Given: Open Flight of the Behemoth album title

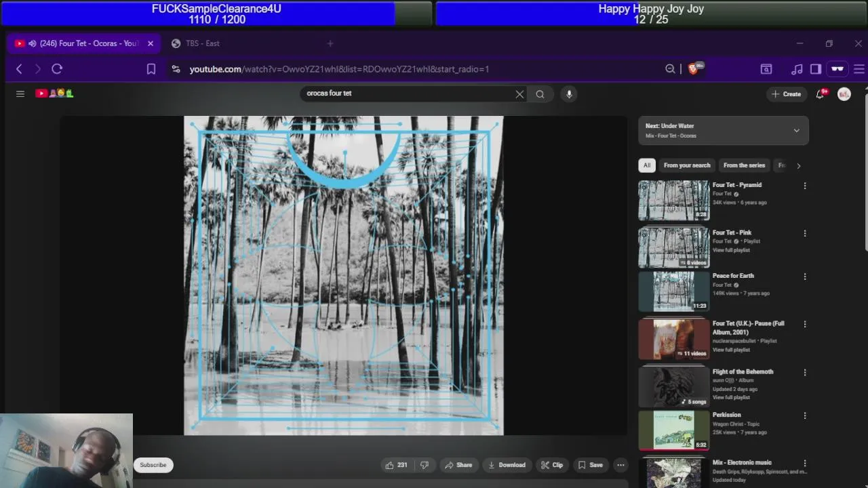Looking at the screenshot, I should point(743,371).
